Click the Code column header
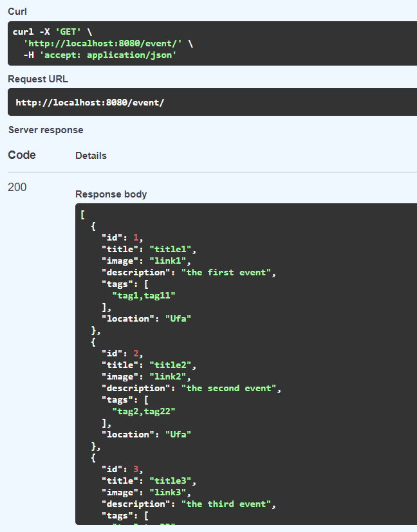Image resolution: width=417 pixels, height=532 pixels. click(x=22, y=155)
